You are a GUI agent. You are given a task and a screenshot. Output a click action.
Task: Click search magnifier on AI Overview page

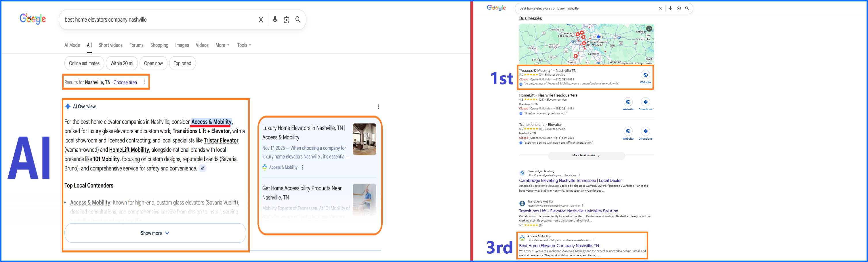pyautogui.click(x=298, y=20)
